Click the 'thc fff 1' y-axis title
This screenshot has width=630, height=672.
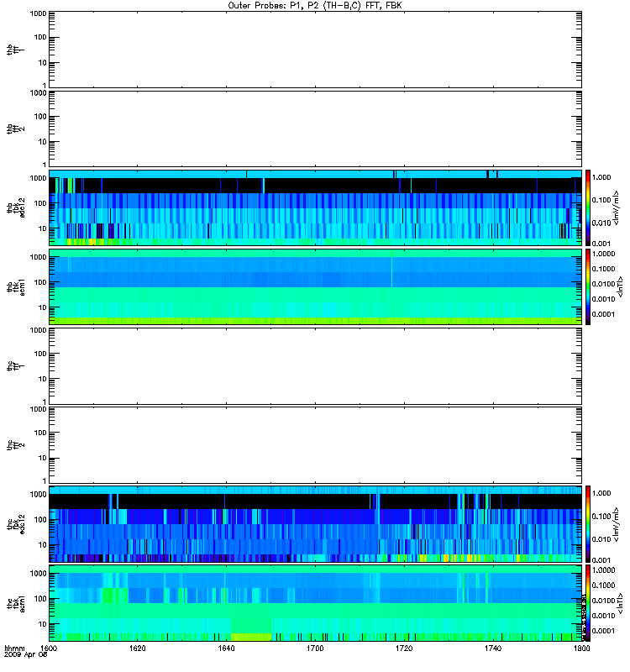15,366
